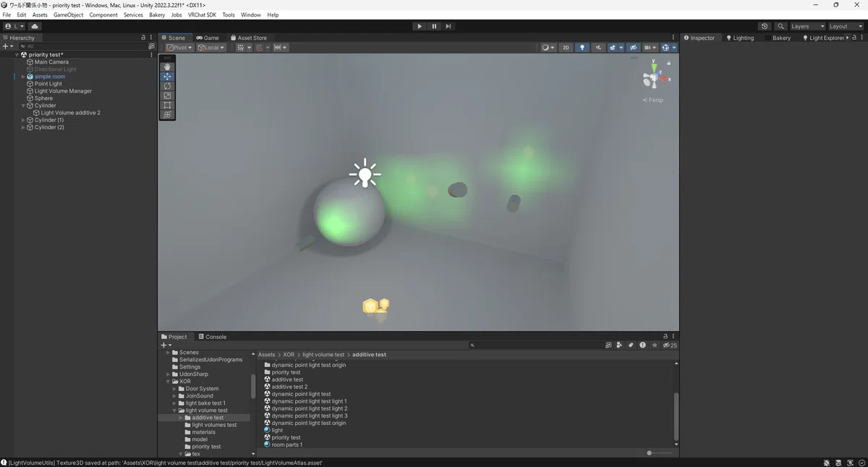Click the snap increment icon in scene toolbar
Viewport: 868px width, 467px height.
281,48
